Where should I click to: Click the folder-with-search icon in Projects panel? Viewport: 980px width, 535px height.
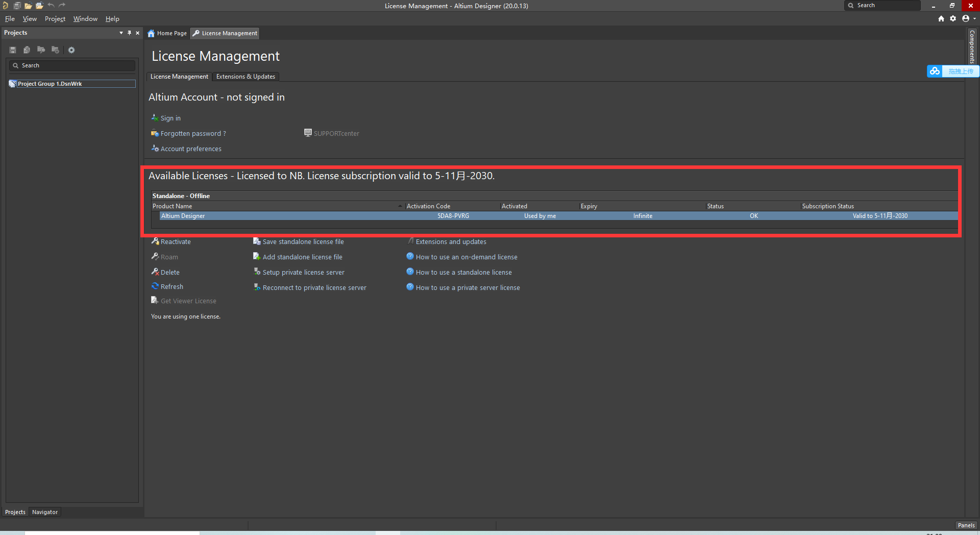click(x=41, y=50)
